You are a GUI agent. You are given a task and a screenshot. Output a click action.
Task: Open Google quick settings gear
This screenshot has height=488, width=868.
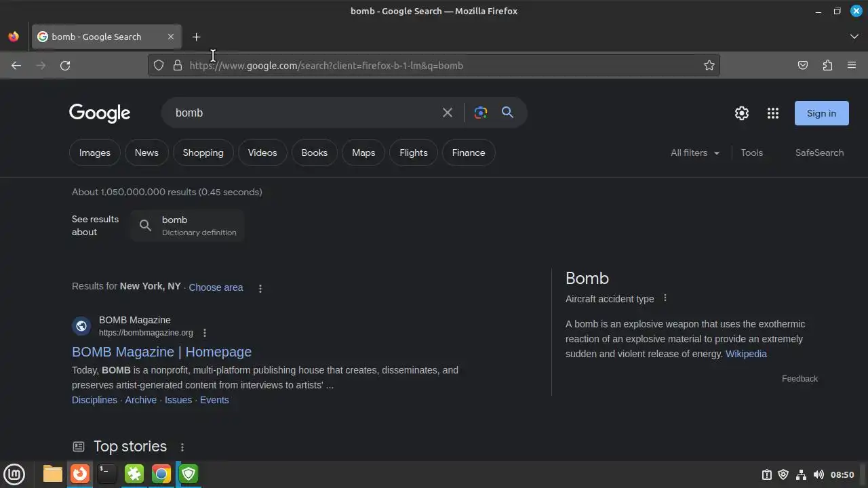pos(742,113)
